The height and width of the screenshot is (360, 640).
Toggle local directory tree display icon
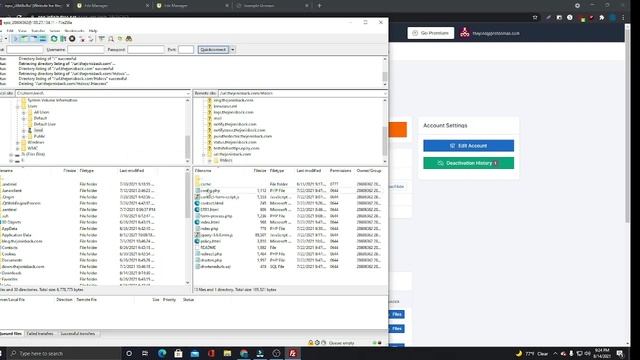(24, 39)
